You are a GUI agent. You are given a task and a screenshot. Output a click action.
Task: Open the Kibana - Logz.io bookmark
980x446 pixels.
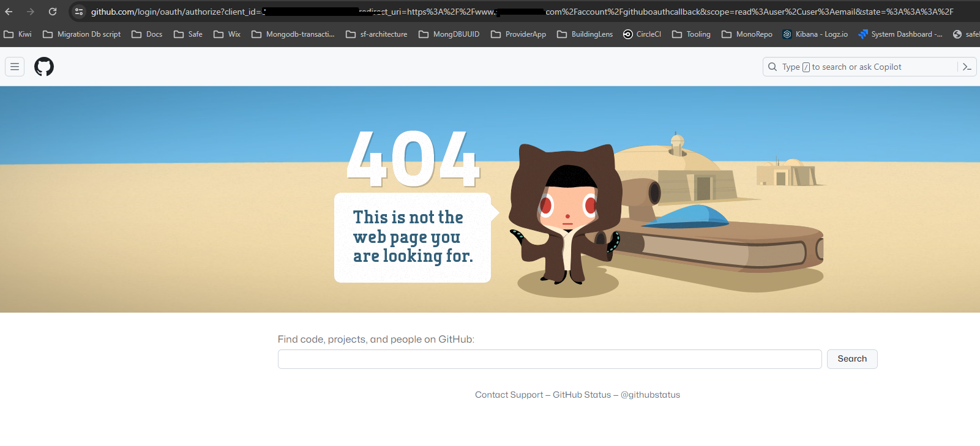coord(815,34)
